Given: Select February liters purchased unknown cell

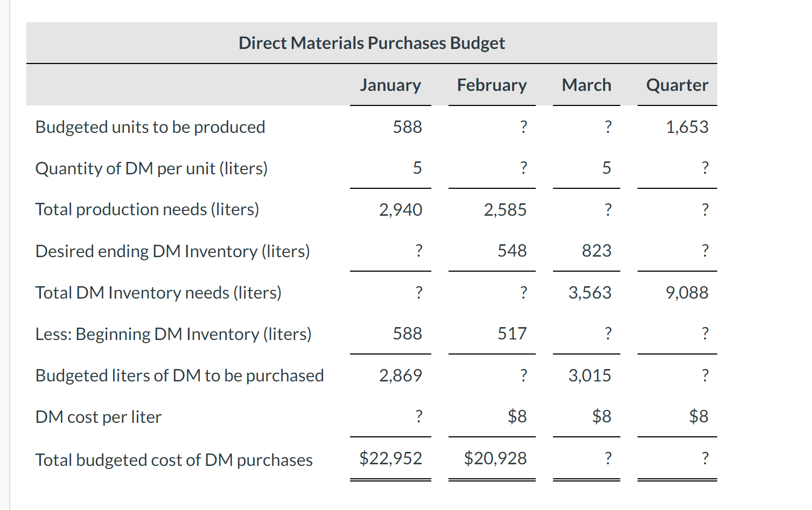Looking at the screenshot, I should click(x=523, y=376).
